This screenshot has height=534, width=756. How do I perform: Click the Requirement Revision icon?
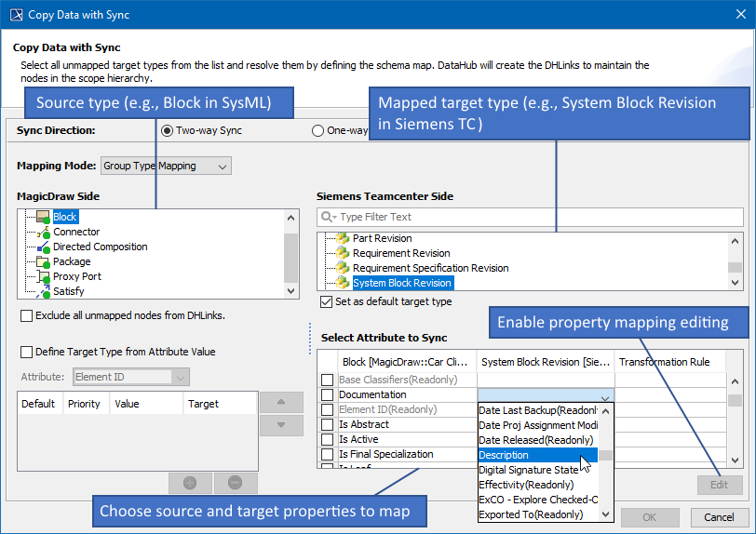[343, 253]
